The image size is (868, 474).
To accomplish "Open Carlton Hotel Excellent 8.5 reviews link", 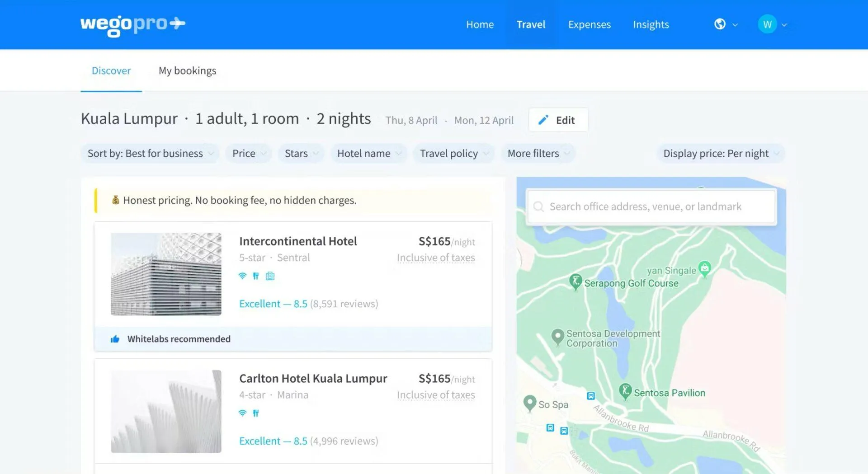I will point(309,441).
